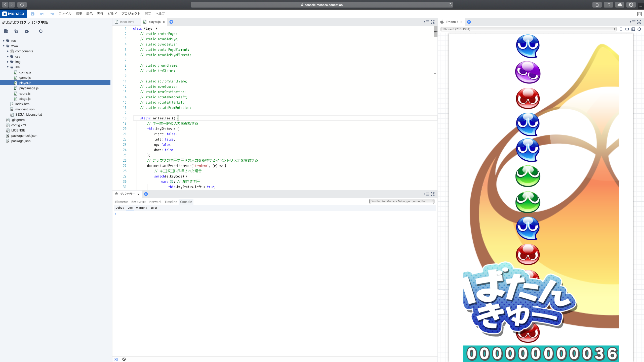Screen dimensions: 644x362
Task: Click the save icon in Monaca toolbar
Action: tap(32, 14)
